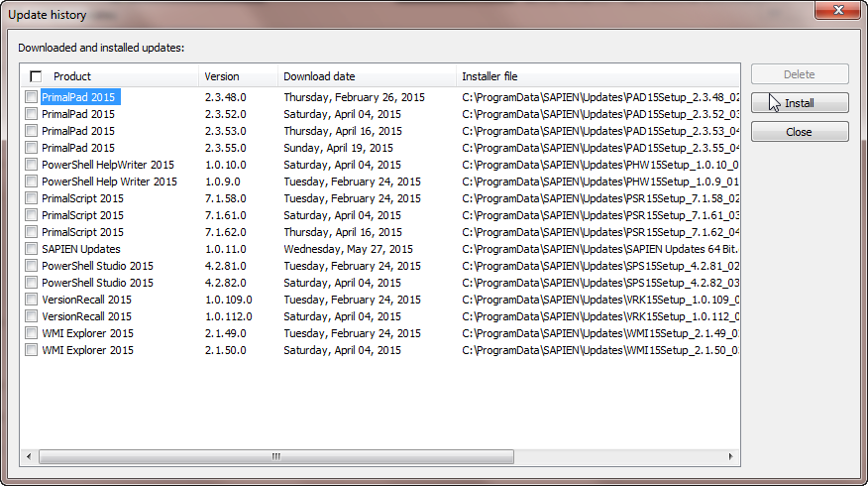Click version cell 1.0.112.0
868x486 pixels.
228,316
